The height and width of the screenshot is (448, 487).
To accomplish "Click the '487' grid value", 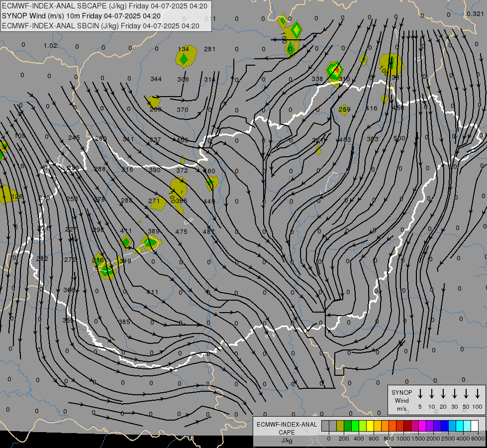I will point(209,231).
